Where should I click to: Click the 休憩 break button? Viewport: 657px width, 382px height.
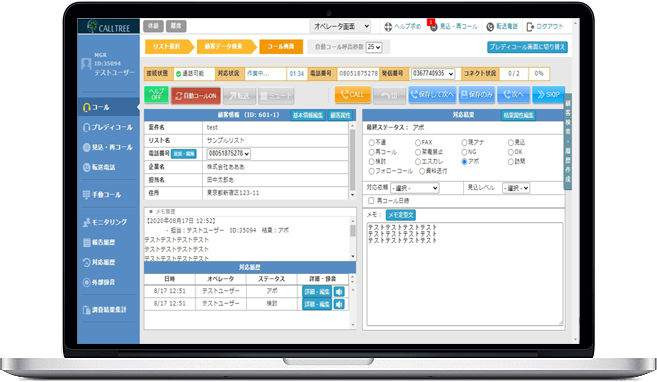153,26
